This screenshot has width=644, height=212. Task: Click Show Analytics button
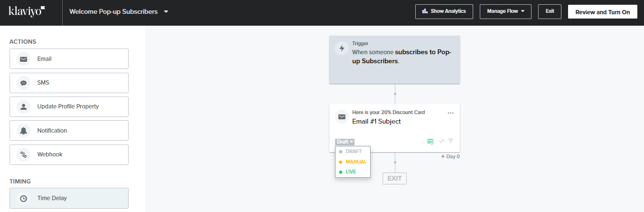tap(444, 11)
